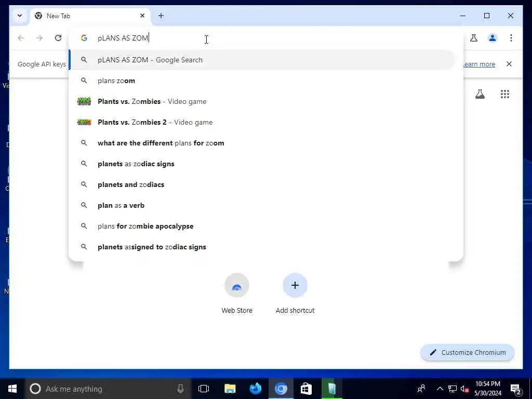
Task: Open the 'Learn more' link in infobar
Action: [479, 64]
